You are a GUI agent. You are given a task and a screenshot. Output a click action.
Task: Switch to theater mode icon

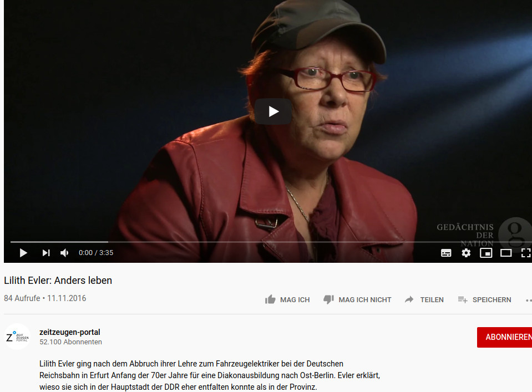point(506,253)
